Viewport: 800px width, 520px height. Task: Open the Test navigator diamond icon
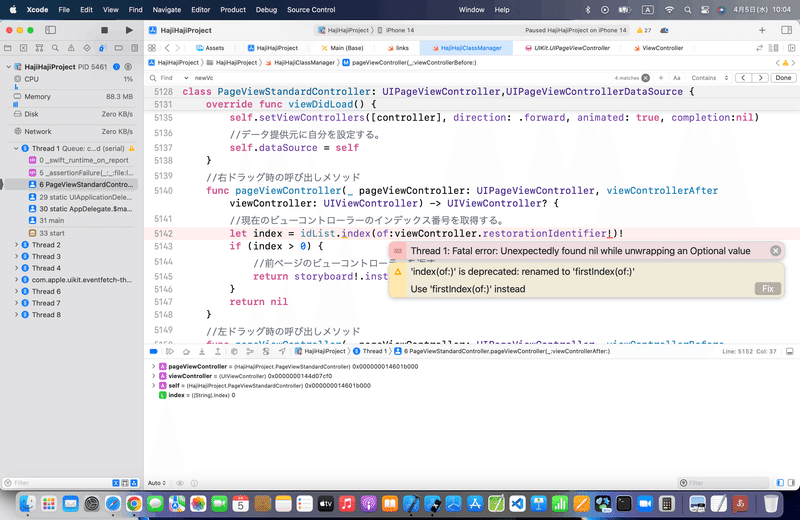point(87,48)
